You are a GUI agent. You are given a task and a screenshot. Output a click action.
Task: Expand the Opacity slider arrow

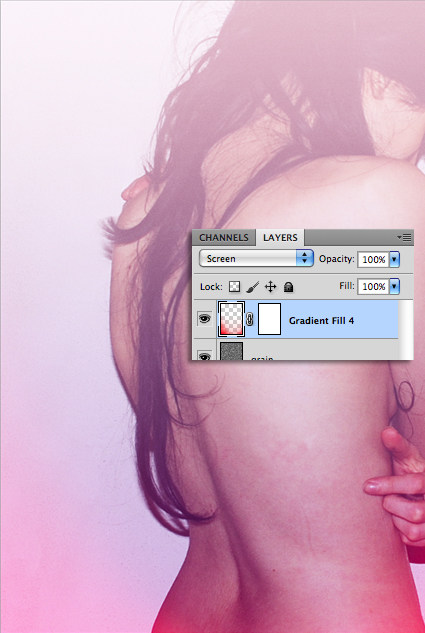(x=394, y=259)
